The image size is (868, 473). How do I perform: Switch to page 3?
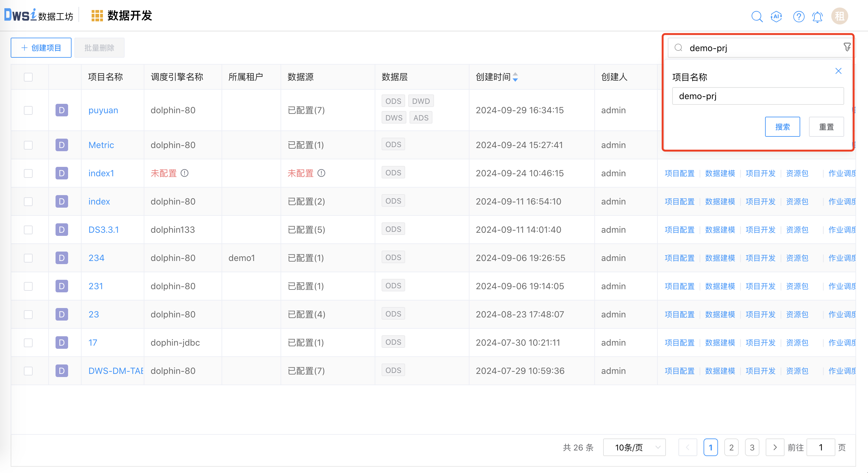(752, 447)
